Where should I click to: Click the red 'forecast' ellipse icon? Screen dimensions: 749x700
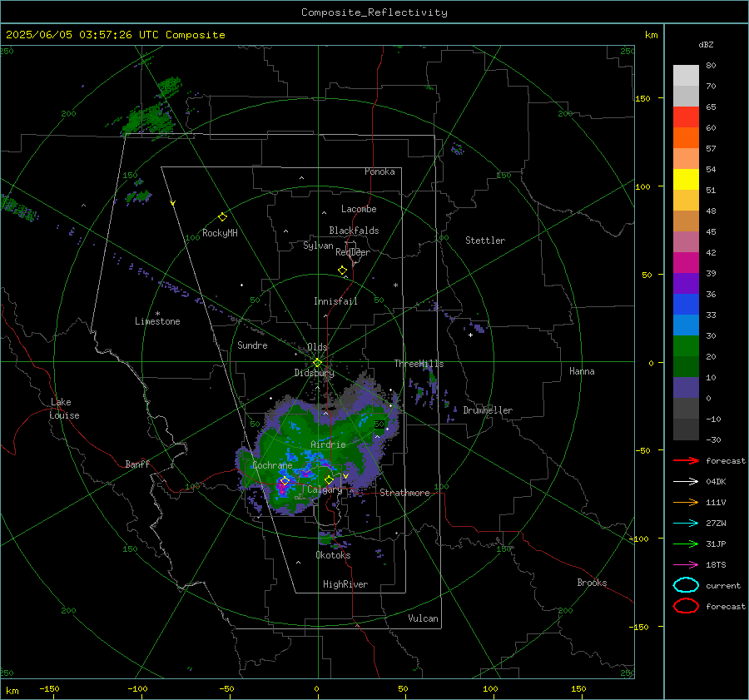686,606
